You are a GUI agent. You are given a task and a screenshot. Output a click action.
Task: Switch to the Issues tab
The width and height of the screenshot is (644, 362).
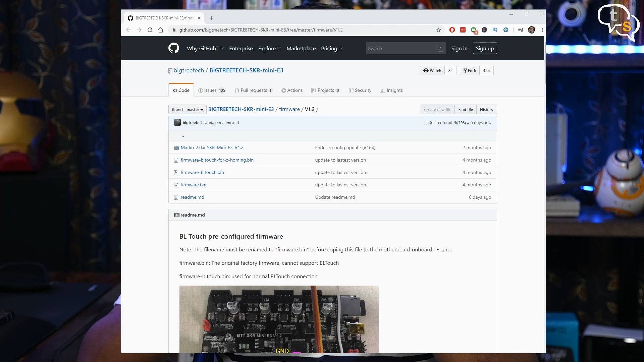(x=212, y=90)
